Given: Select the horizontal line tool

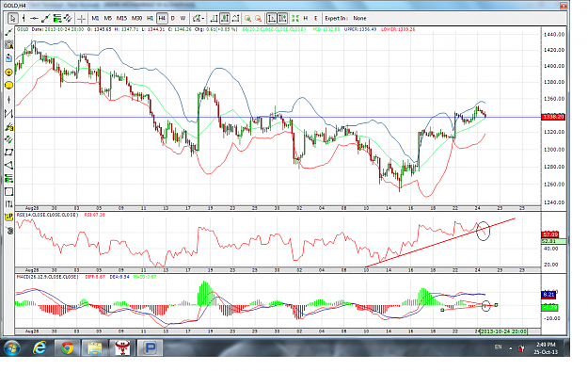Looking at the screenshot, I should coord(34,18).
